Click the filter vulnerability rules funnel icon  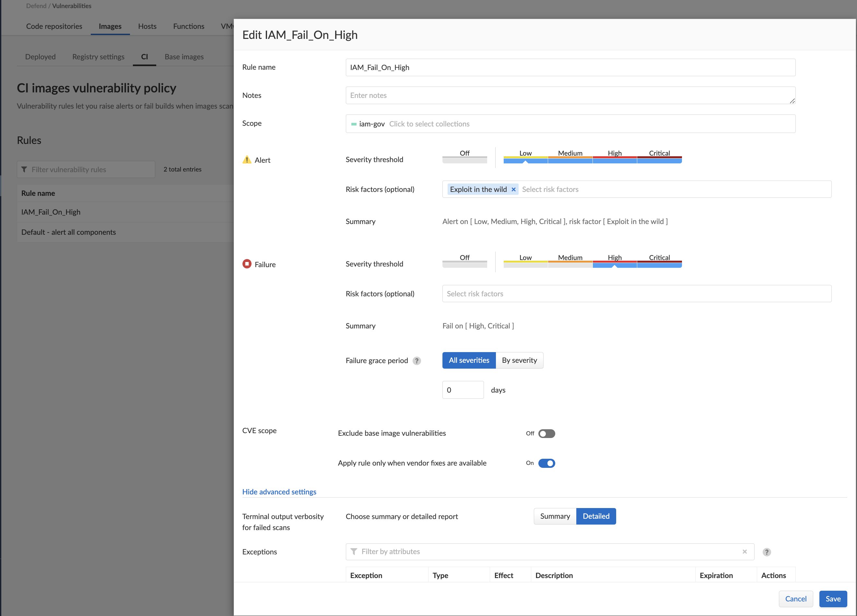(x=24, y=169)
